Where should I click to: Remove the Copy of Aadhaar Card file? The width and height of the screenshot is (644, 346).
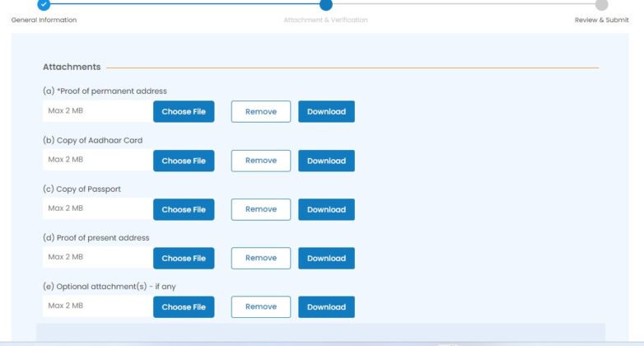261,161
